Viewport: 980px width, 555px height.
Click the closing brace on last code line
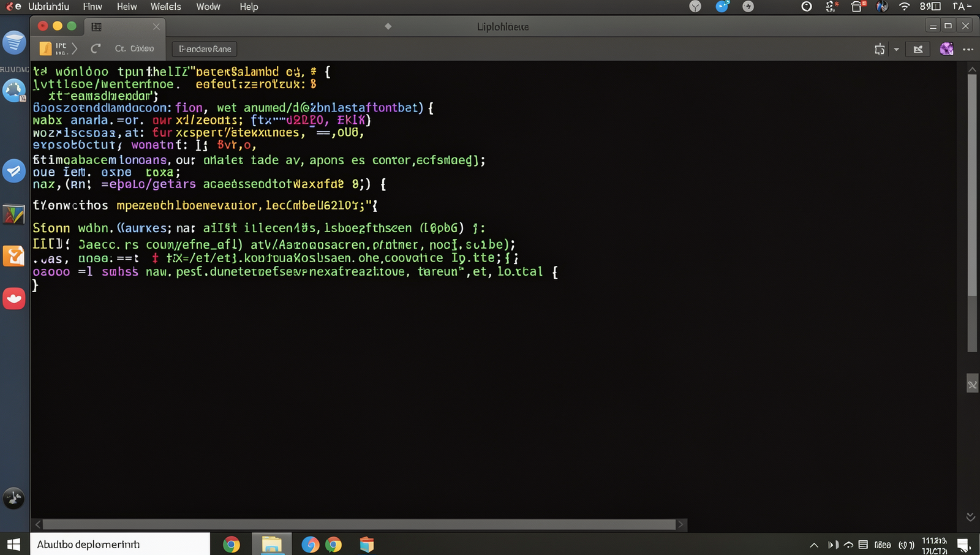pos(36,285)
